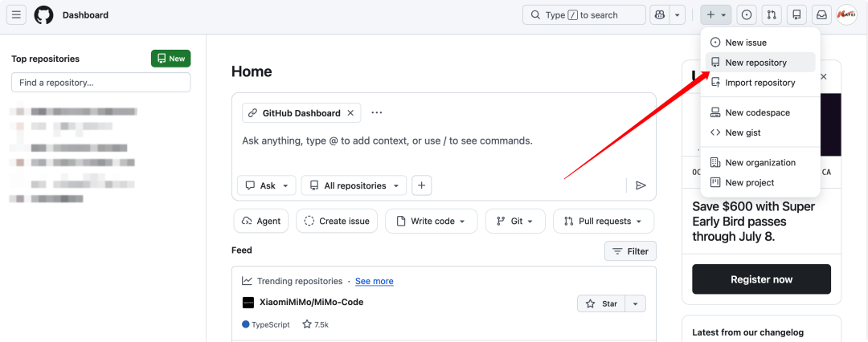Click the plus add-attachment button
The height and width of the screenshot is (342, 868).
point(421,185)
